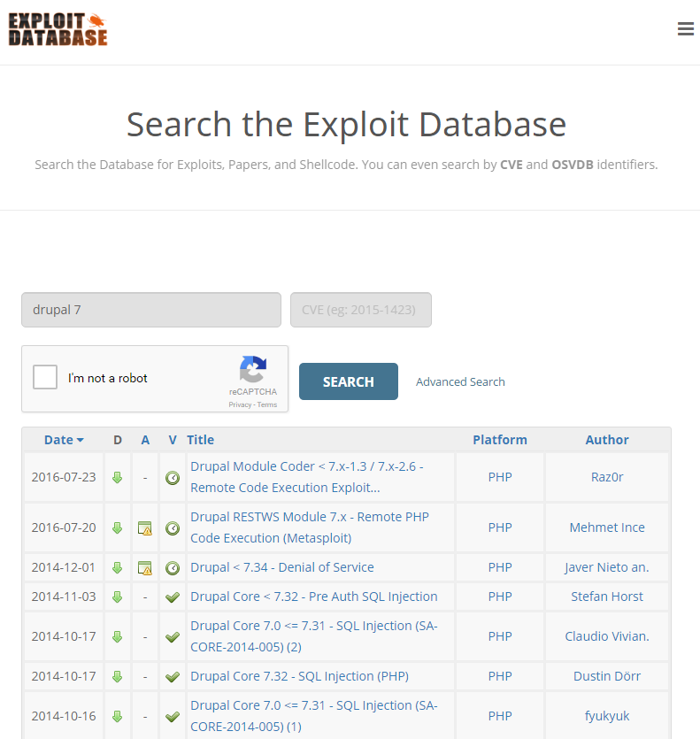The image size is (700, 739).
Task: Click the 2016-07-23 date cell
Action: (x=64, y=477)
